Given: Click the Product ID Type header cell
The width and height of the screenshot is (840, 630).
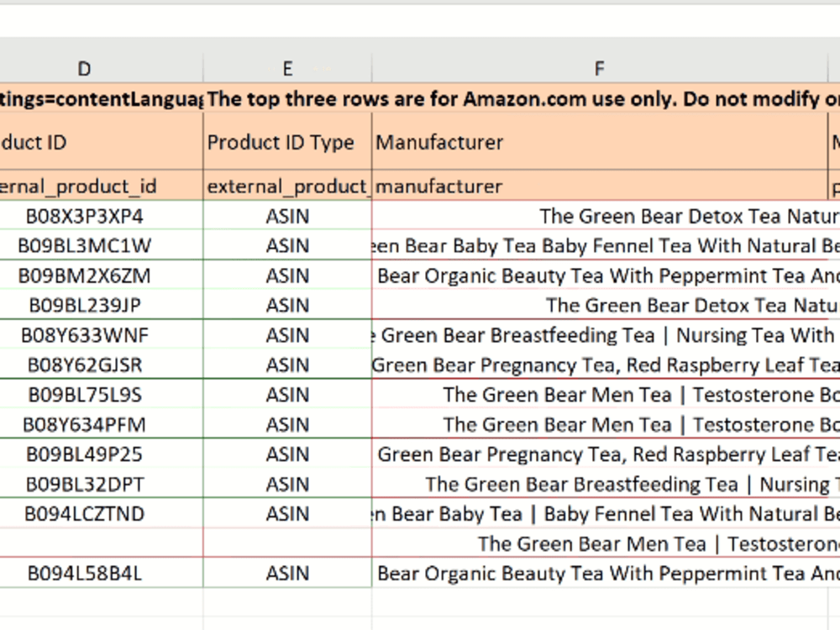Looking at the screenshot, I should 287,143.
